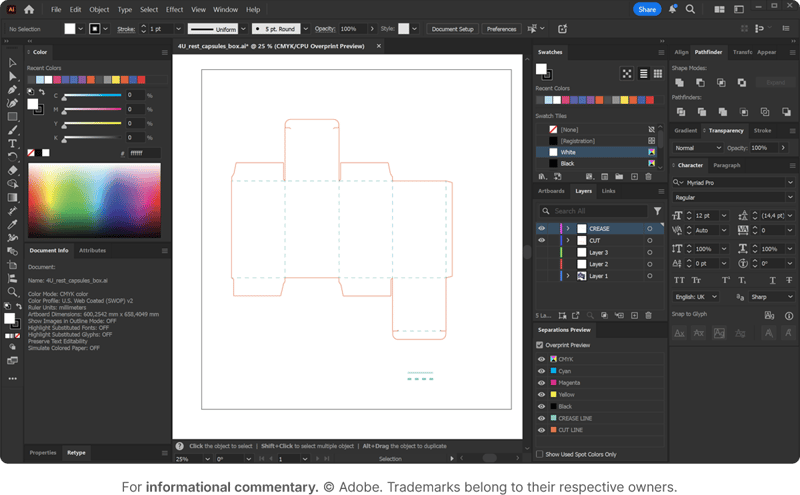This screenshot has width=800, height=495.
Task: Select the Paintbrush tool
Action: pyautogui.click(x=12, y=130)
